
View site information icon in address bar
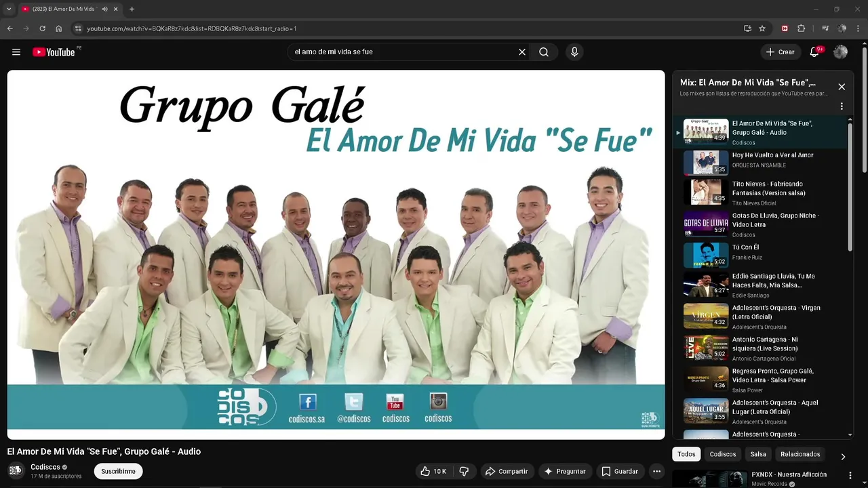coord(78,28)
